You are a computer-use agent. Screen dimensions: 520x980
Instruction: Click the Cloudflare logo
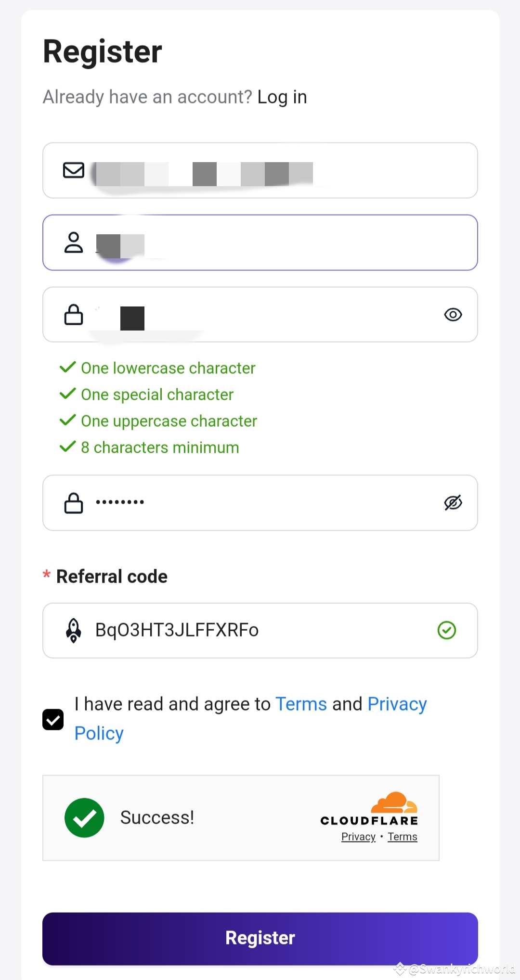(x=370, y=809)
